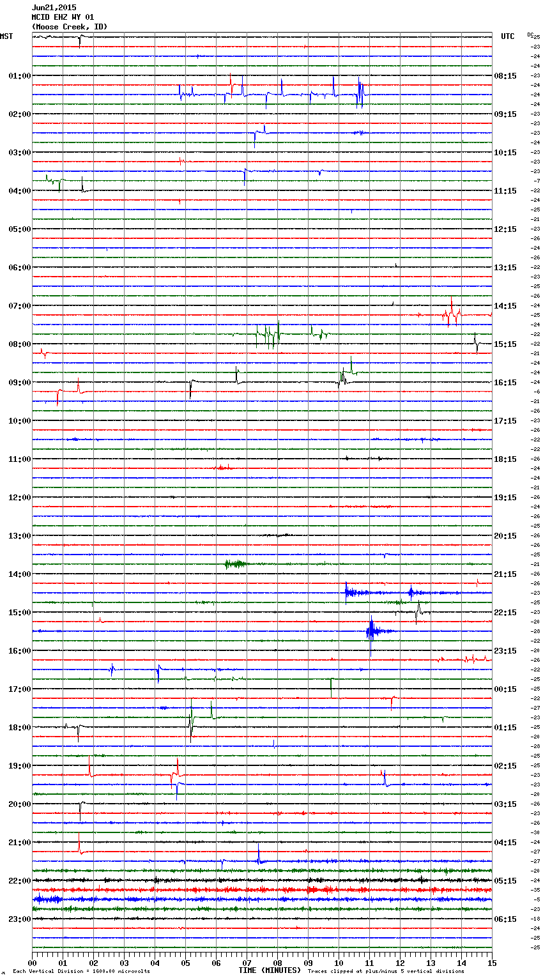This screenshot has width=543, height=980.
Task: Click the "02:00" MST time label
Action: pyautogui.click(x=20, y=114)
